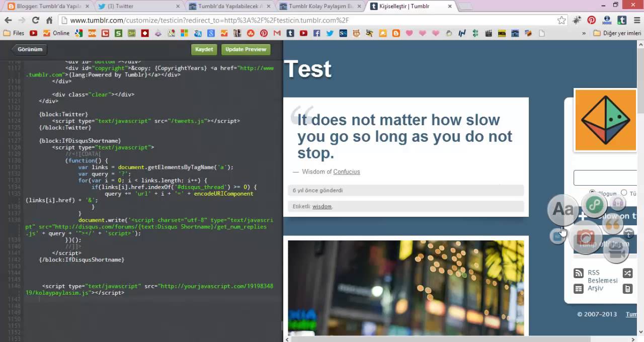Click the Text post bubble (Aa)
644x342 pixels.
pyautogui.click(x=562, y=209)
